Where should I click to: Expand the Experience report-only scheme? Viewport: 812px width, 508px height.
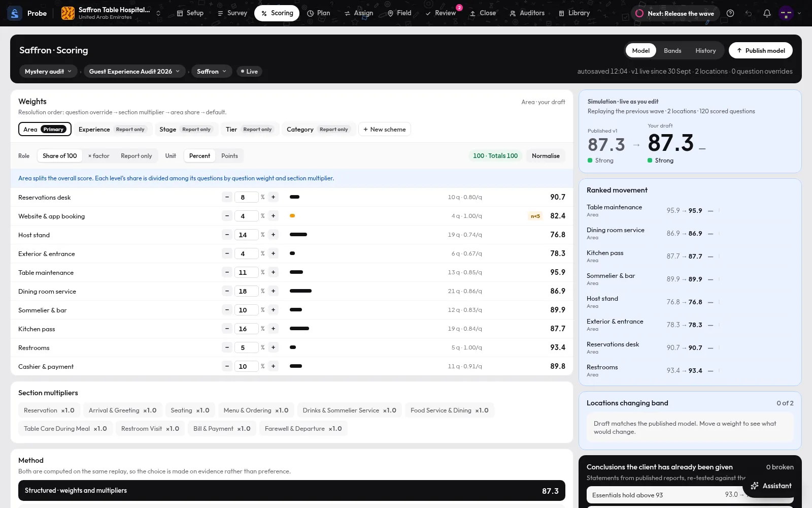pos(112,129)
